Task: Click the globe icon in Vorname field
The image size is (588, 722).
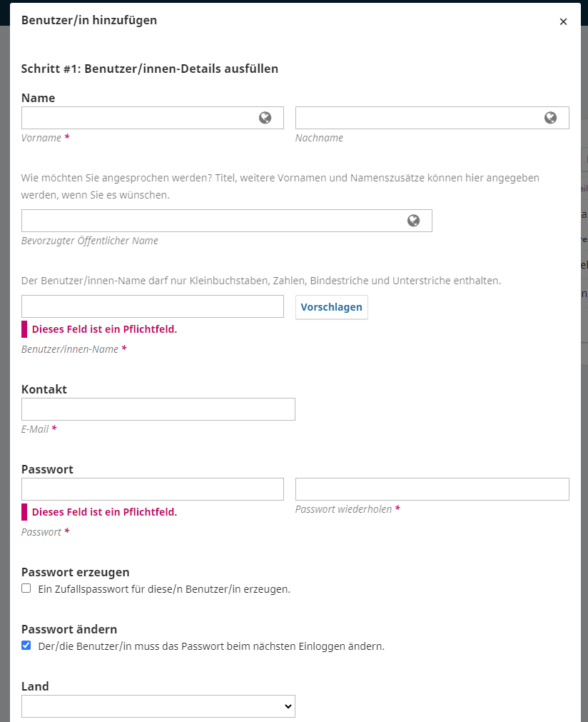Action: point(265,118)
